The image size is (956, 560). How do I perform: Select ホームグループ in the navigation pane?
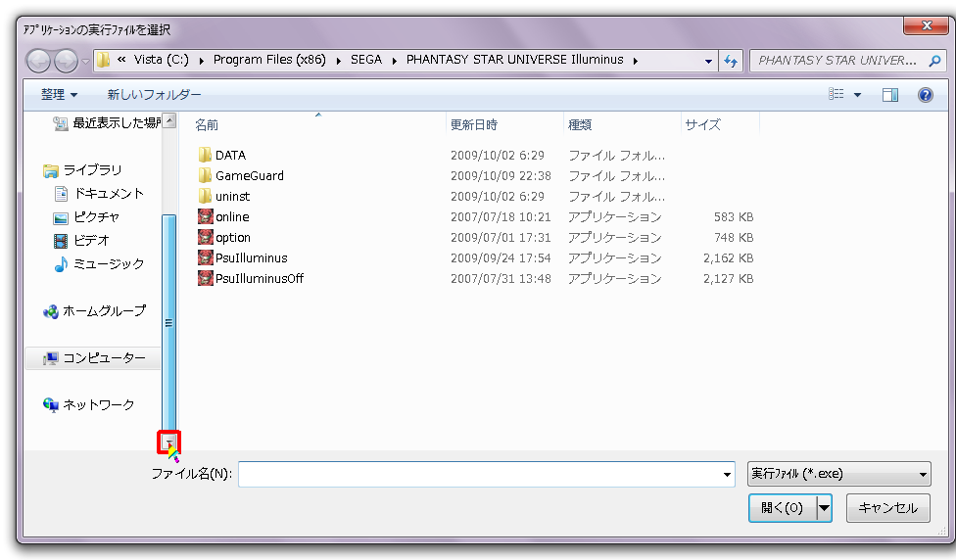pos(95,310)
